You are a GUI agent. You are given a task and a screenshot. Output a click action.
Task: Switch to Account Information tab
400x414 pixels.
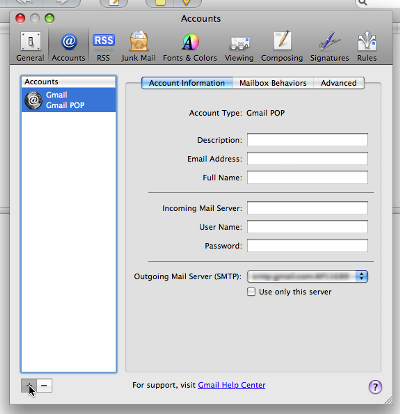(x=187, y=83)
